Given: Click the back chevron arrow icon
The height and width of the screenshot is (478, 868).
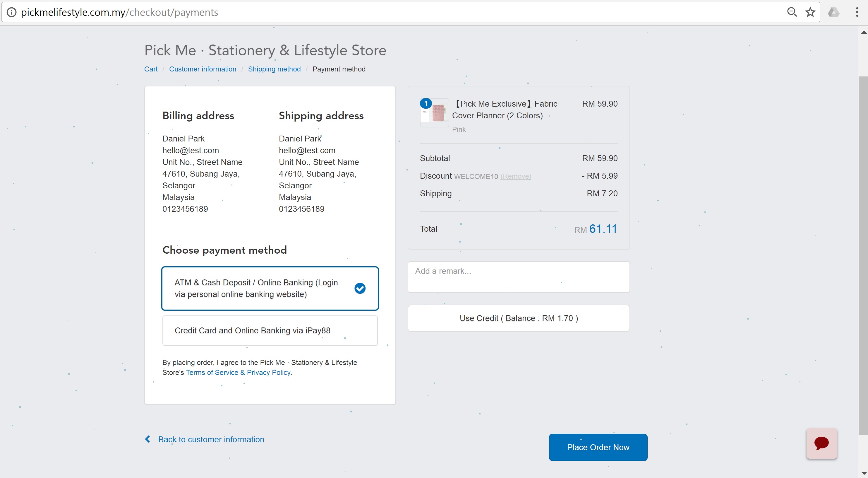Looking at the screenshot, I should [147, 439].
